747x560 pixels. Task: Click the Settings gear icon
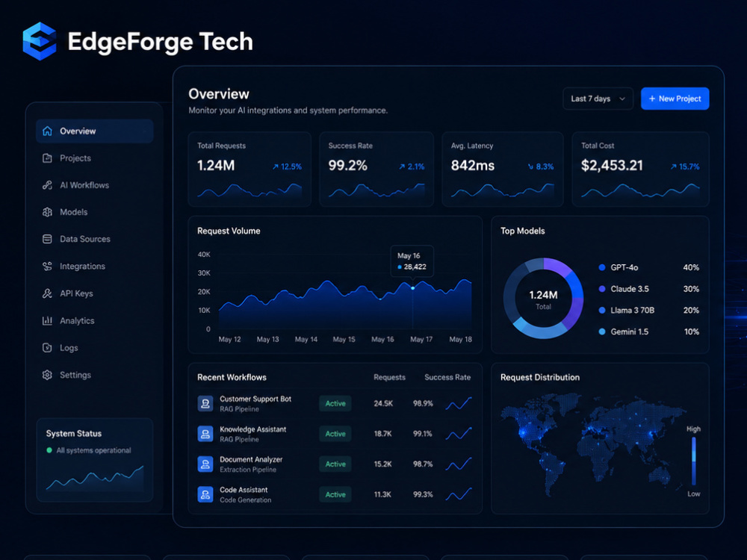click(47, 375)
